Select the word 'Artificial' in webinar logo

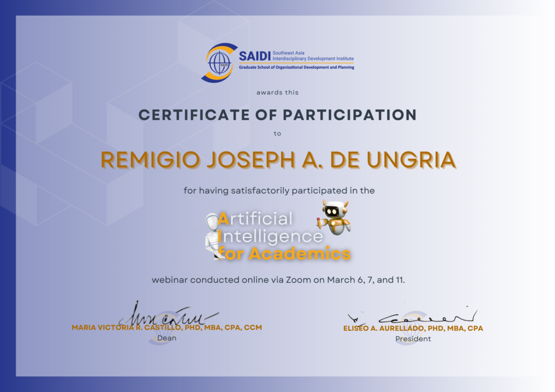tap(255, 218)
